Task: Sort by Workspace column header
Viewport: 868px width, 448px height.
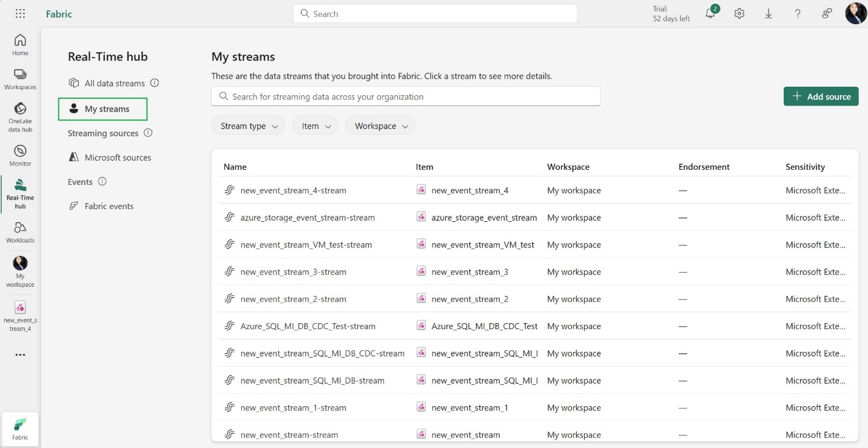Action: tap(568, 167)
